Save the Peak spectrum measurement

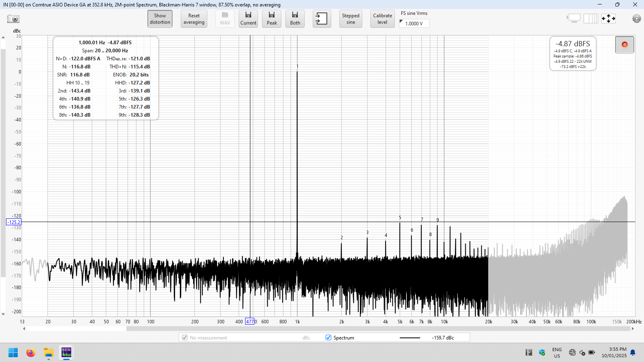click(x=272, y=19)
